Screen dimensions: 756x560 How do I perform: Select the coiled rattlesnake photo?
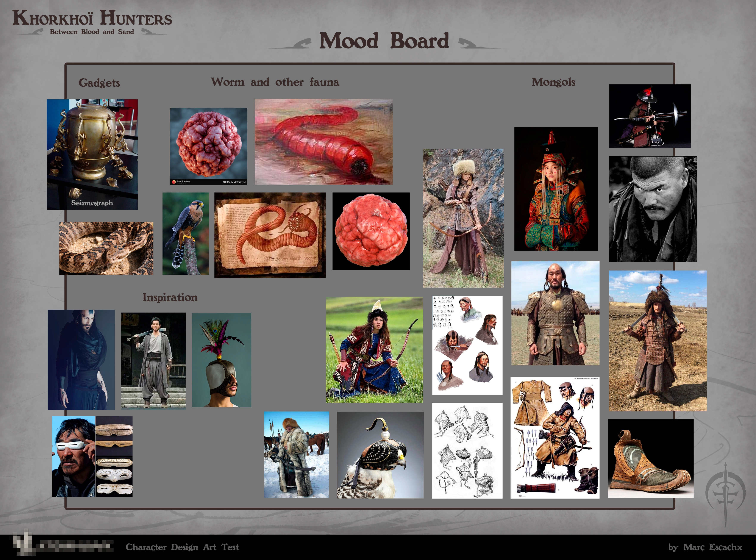click(106, 248)
